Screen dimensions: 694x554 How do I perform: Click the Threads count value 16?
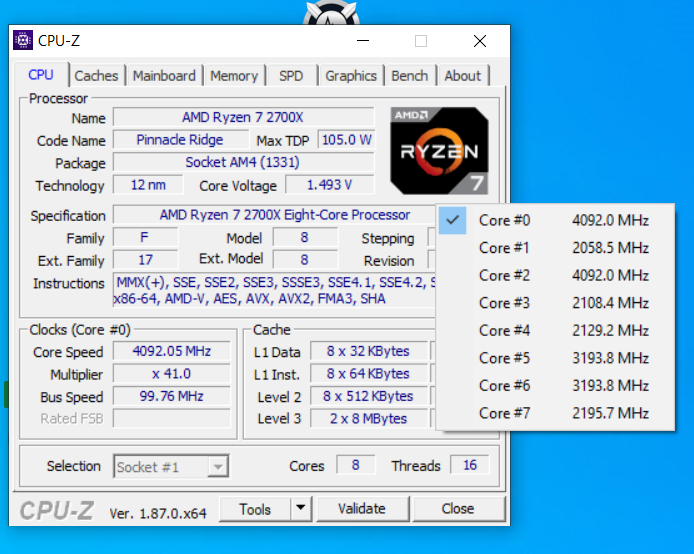(x=470, y=465)
